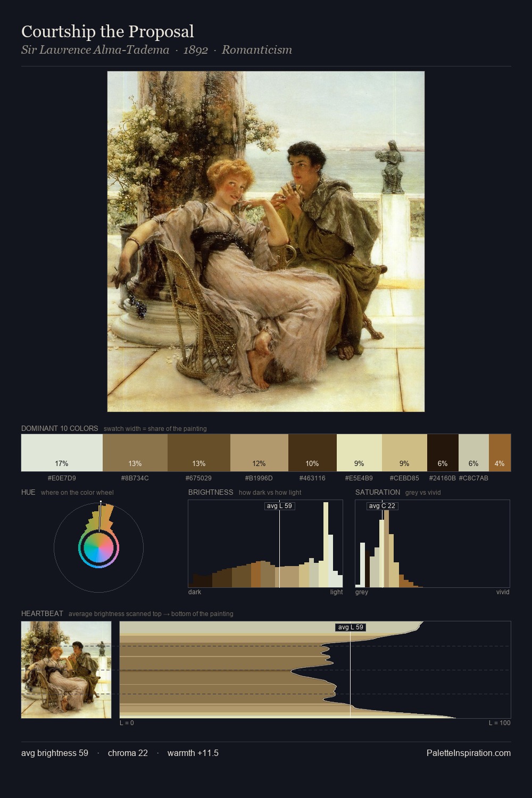
Task: Open the PaletteInspiration.com link
Action: tap(469, 753)
